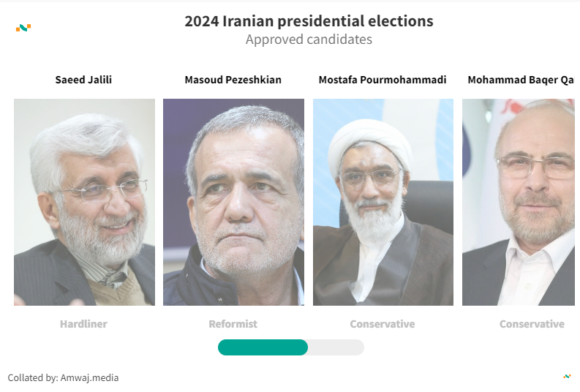Screen dimensions: 580x392
Task: Select the Masoud Pezeshkian name heading
Action: coord(233,80)
